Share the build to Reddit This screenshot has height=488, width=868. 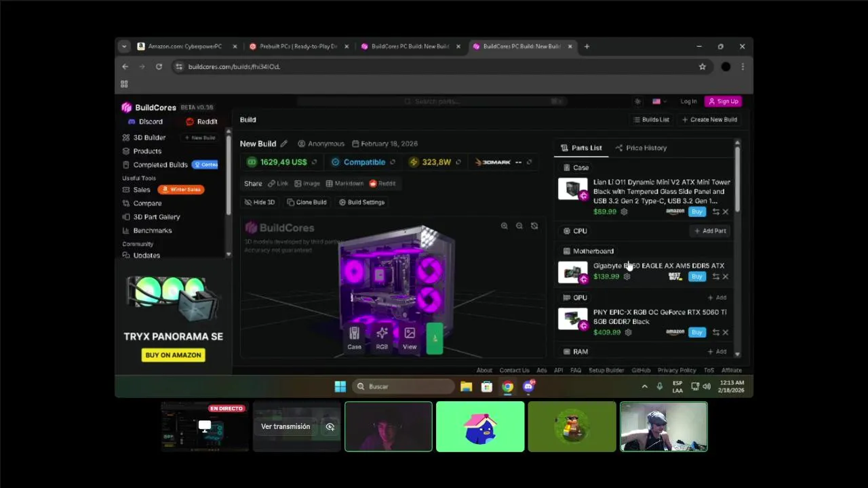(382, 184)
